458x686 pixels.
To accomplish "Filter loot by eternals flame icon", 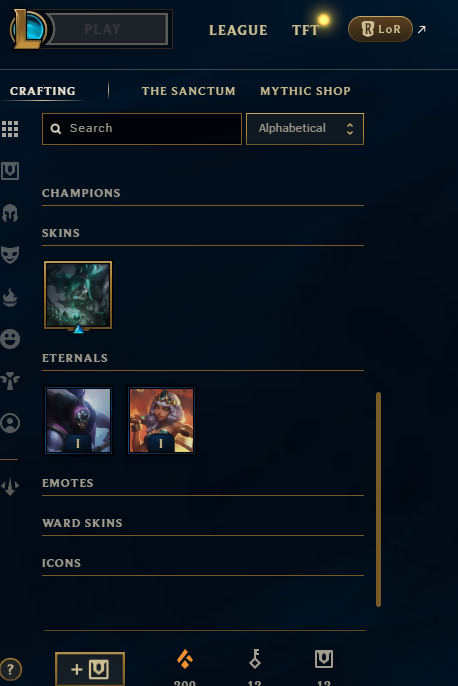I will [x=10, y=297].
